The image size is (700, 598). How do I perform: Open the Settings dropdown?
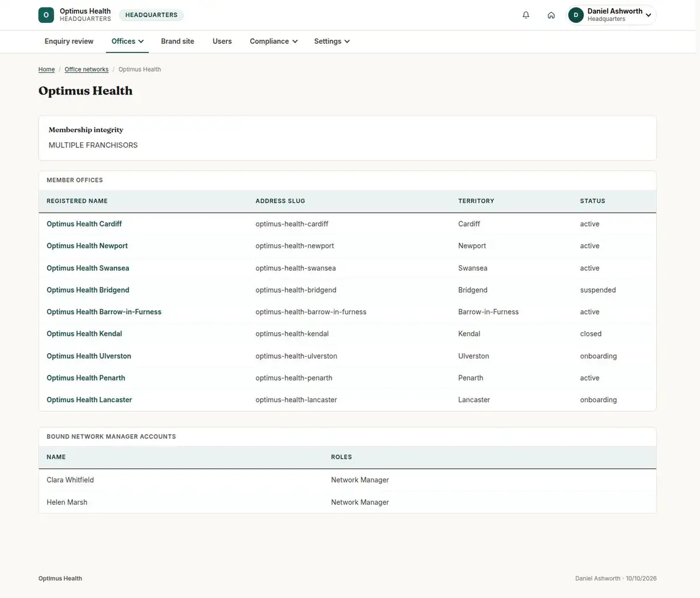pos(332,41)
